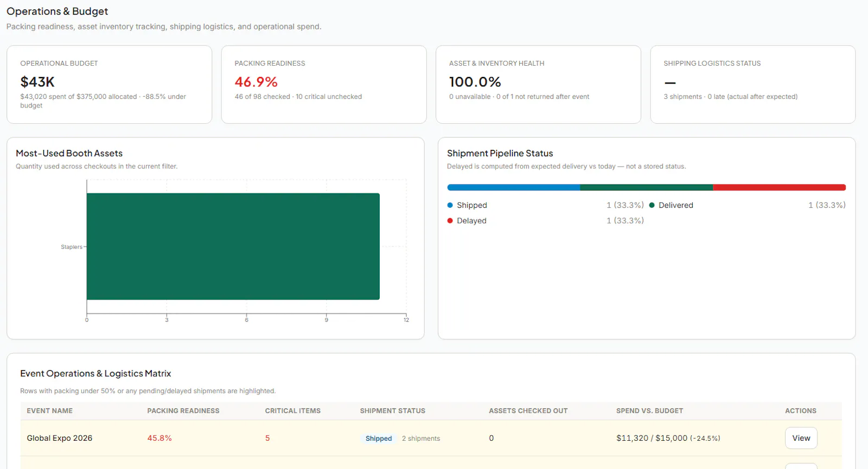Click the red dot beside Delayed legend

(x=450, y=220)
